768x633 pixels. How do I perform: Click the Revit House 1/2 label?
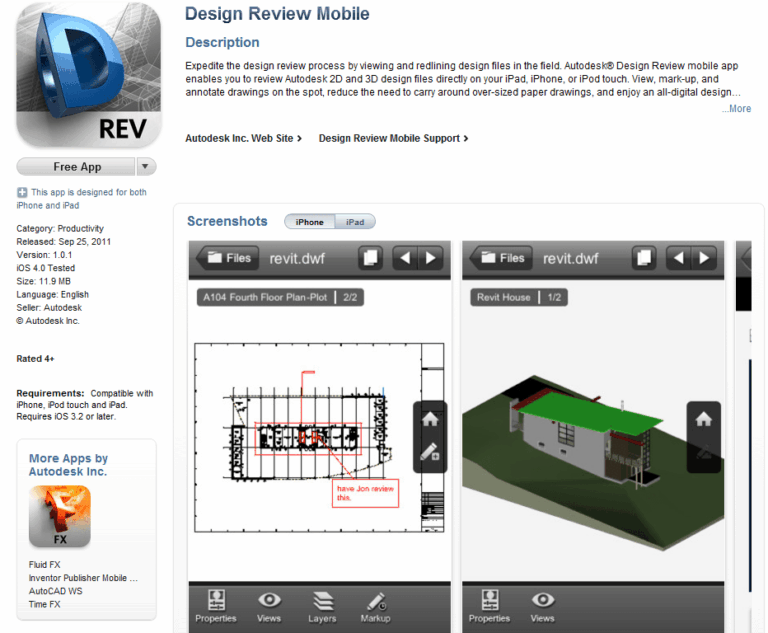coord(519,297)
